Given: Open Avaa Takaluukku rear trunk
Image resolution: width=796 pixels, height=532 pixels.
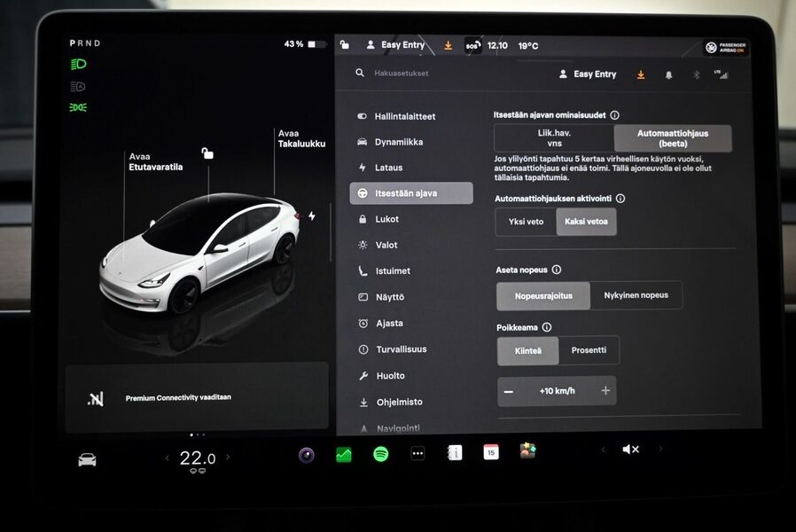Looking at the screenshot, I should pyautogui.click(x=301, y=138).
